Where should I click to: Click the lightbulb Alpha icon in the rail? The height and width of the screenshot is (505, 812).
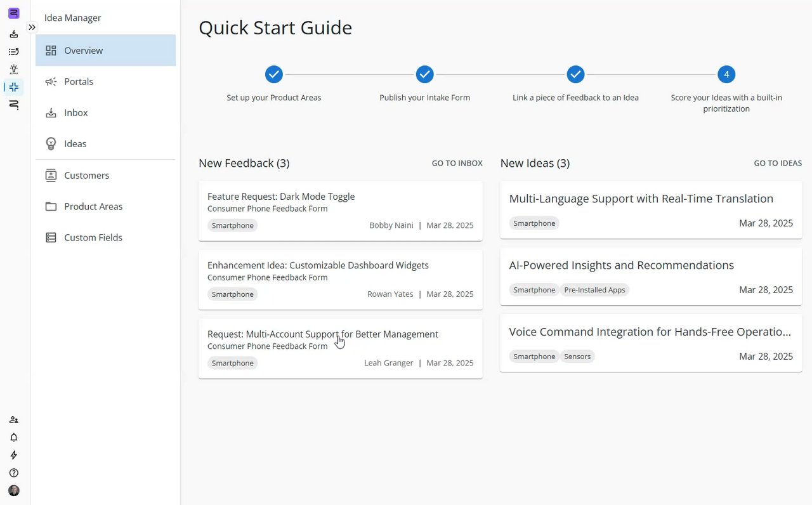(x=14, y=69)
